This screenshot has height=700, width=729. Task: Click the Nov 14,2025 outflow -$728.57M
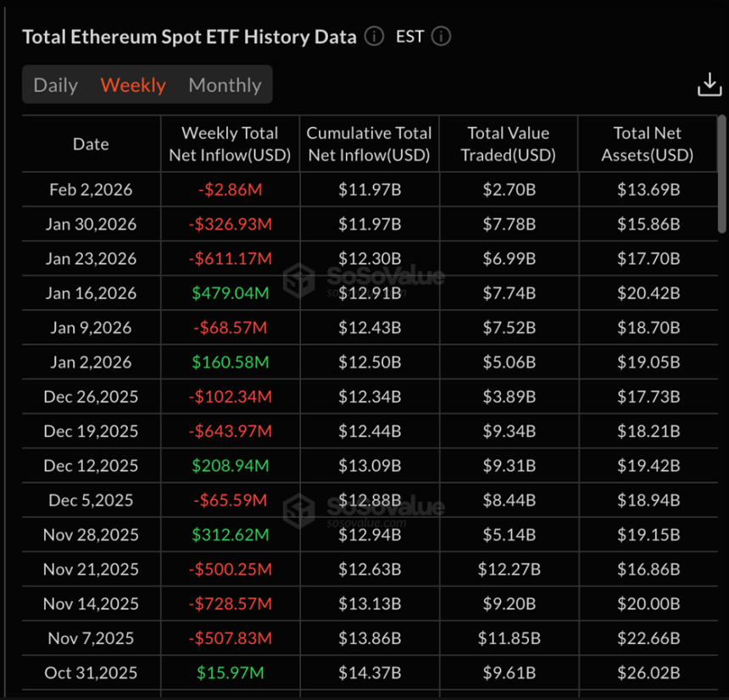[230, 604]
